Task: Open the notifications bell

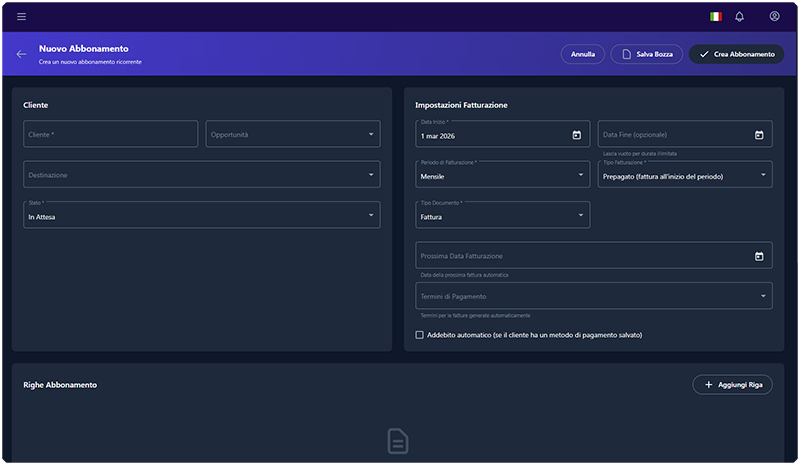Action: pos(740,16)
